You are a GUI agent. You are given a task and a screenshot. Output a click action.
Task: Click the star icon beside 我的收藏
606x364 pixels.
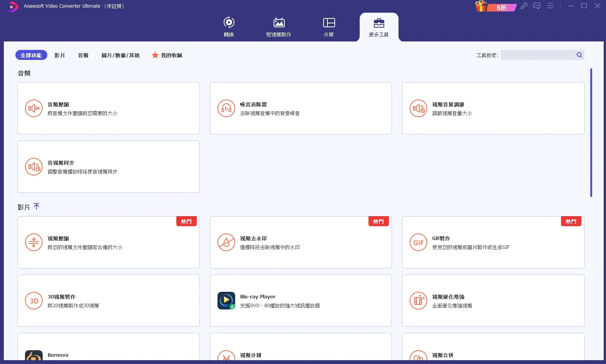coord(155,55)
